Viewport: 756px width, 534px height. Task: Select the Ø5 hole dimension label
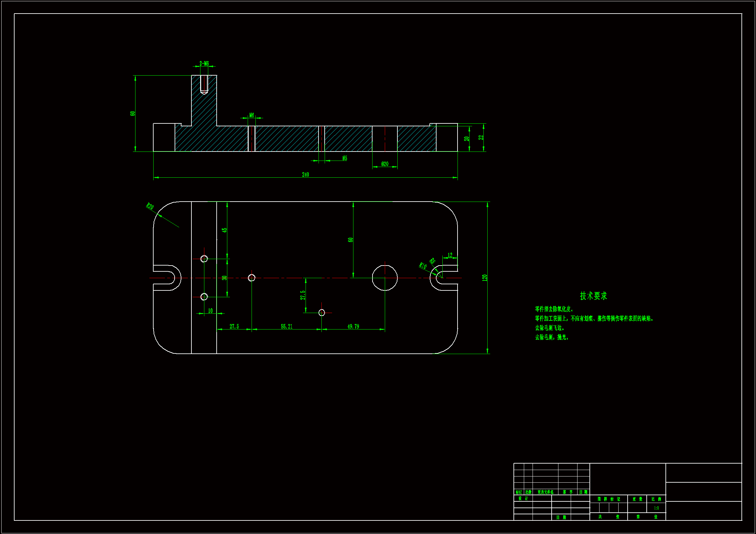[344, 158]
